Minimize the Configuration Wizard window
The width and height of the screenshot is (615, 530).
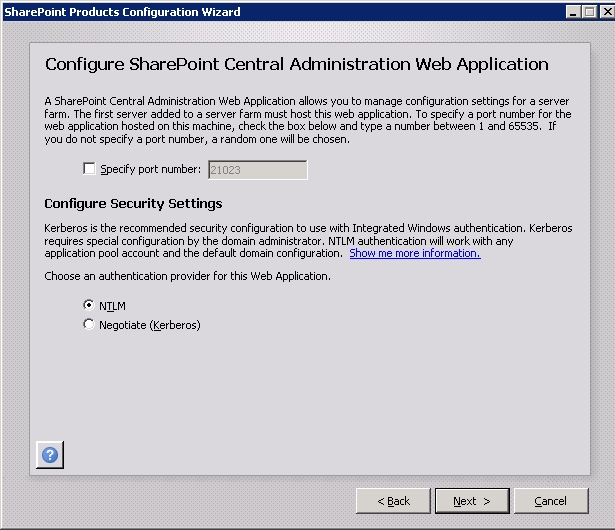[573, 12]
